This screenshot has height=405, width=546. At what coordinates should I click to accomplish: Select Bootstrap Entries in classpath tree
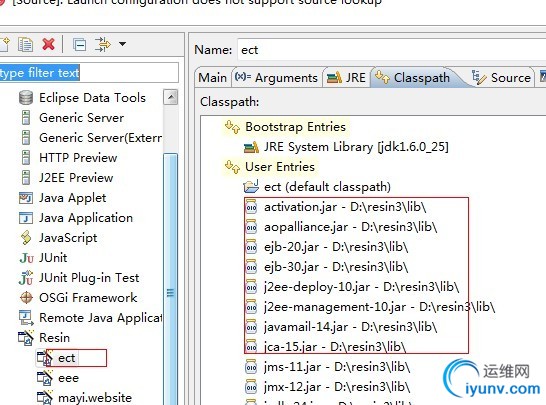295,127
